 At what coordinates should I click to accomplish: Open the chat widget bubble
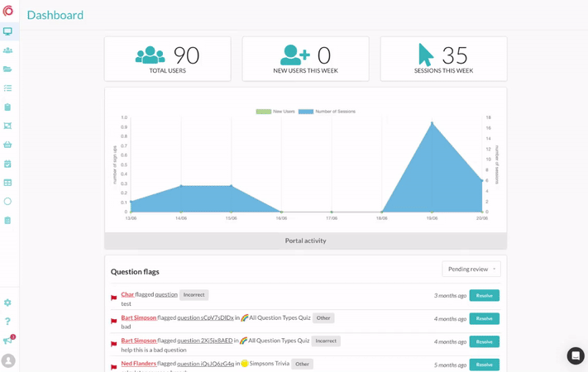tap(576, 355)
